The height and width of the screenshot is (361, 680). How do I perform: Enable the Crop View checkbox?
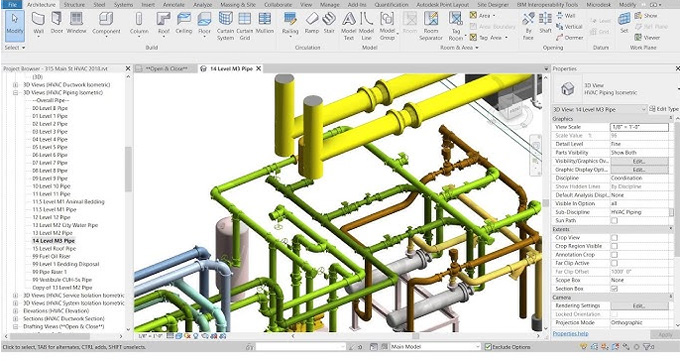click(x=614, y=237)
